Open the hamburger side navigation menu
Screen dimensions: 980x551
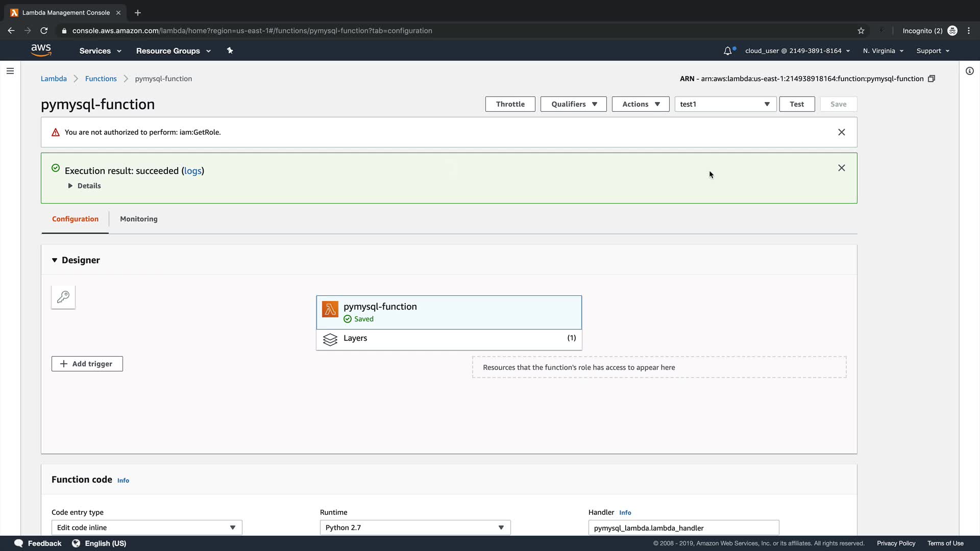10,71
